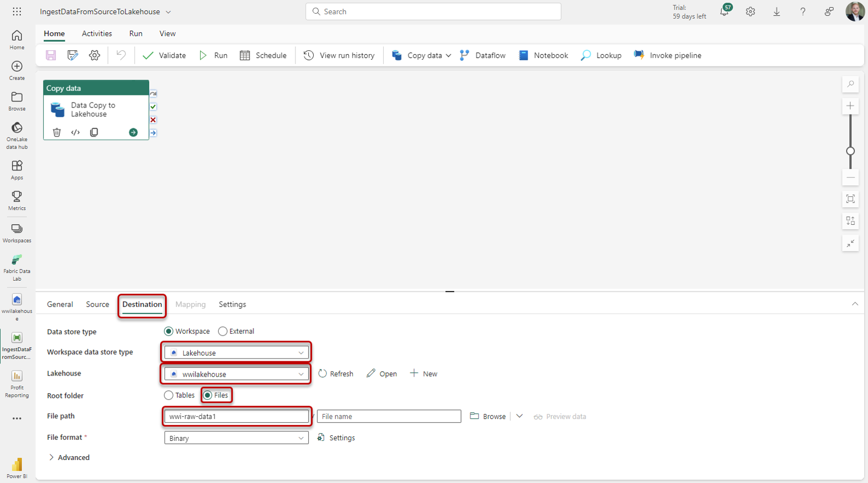Auto-align canvas activities
Screen dimensions: 868x483
(x=850, y=221)
